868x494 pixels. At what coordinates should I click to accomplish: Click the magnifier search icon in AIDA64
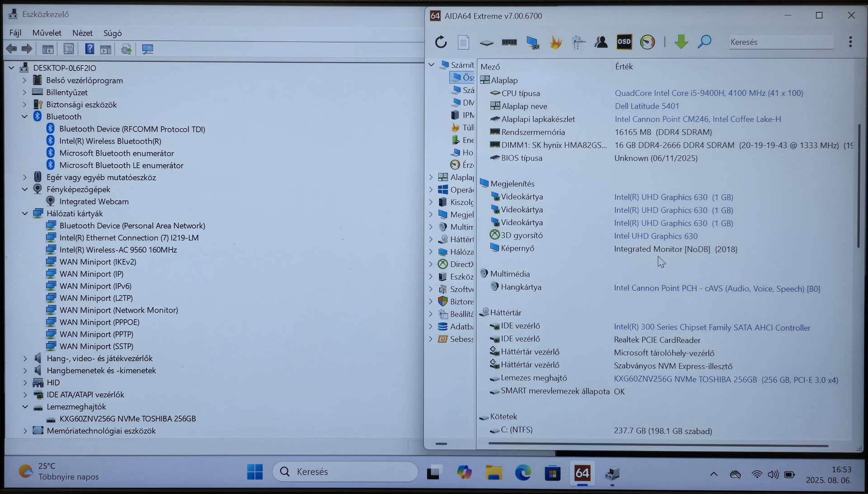(x=704, y=42)
